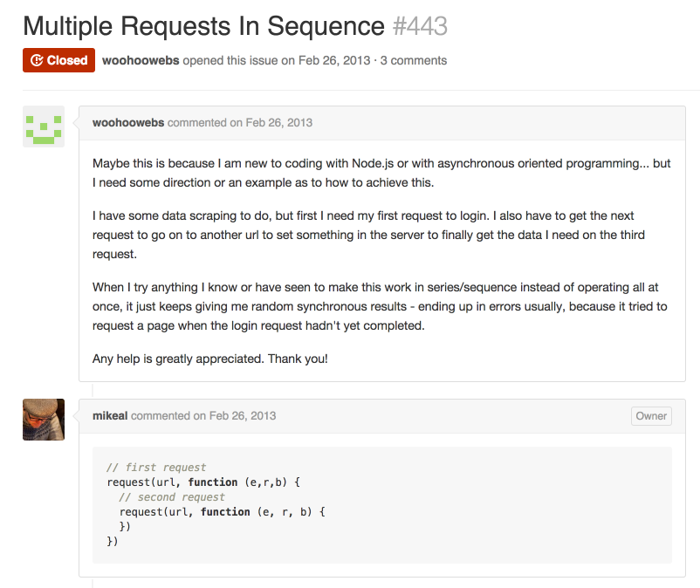The image size is (700, 588).
Task: Click the '// second request' code line
Action: [x=172, y=497]
